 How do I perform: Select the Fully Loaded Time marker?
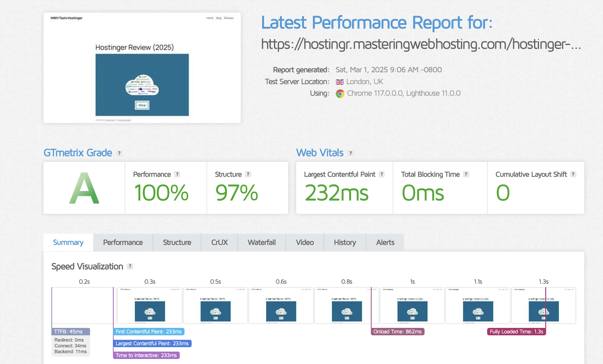(516, 332)
